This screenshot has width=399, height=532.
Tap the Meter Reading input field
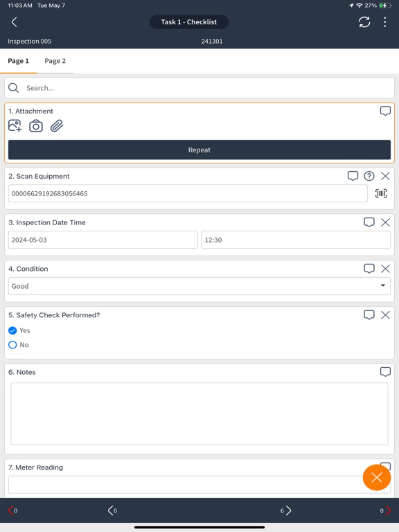pos(199,484)
